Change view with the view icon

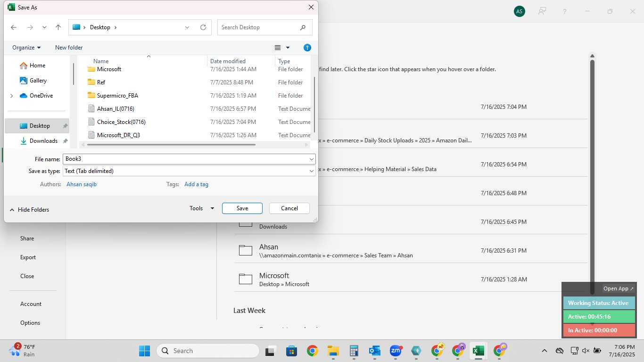278,48
